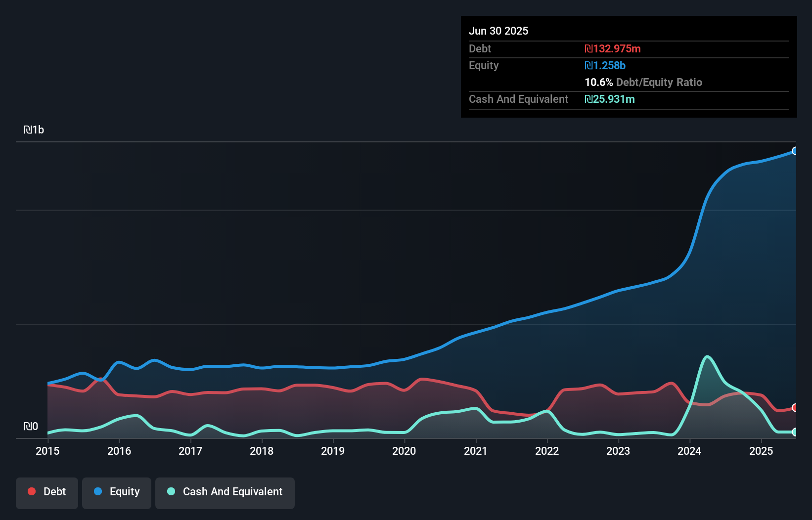Click the 2019 tick on the timeline
Viewport: 812px width, 520px height.
pos(333,451)
